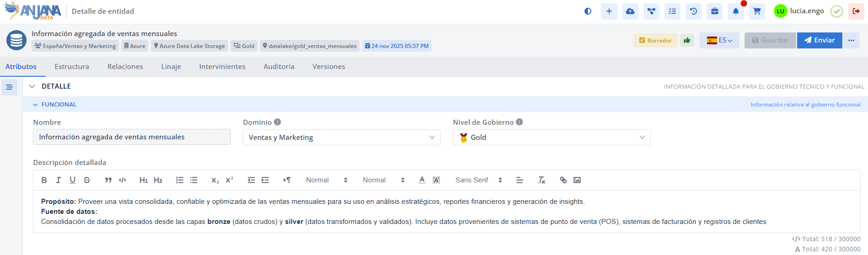Open the cloud upload icon
This screenshot has width=868, height=255.
(x=630, y=11)
